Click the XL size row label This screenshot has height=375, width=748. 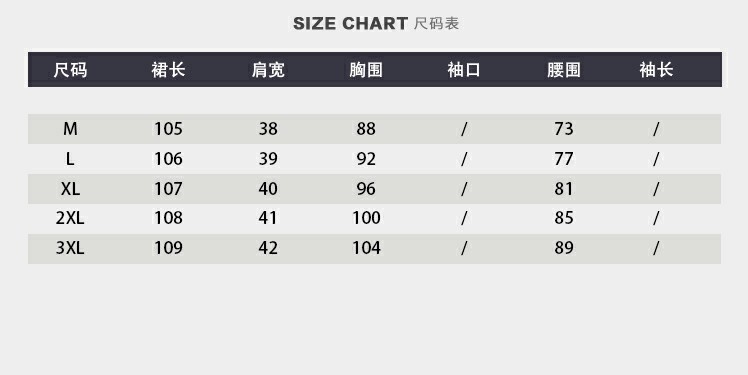point(70,189)
